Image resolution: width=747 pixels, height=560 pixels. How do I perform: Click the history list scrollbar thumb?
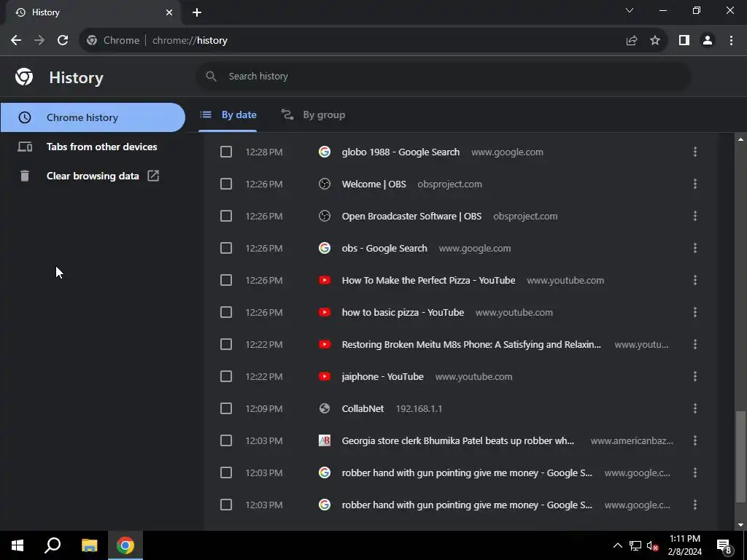coord(740,456)
